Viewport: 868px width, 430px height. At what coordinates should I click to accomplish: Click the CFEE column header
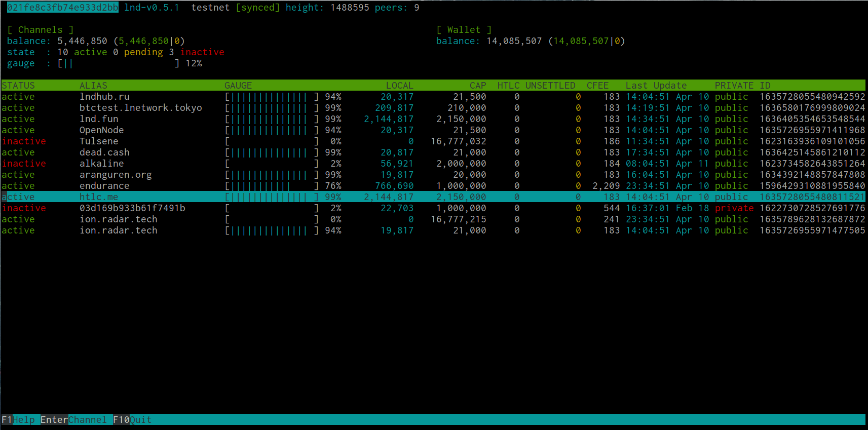(x=597, y=86)
